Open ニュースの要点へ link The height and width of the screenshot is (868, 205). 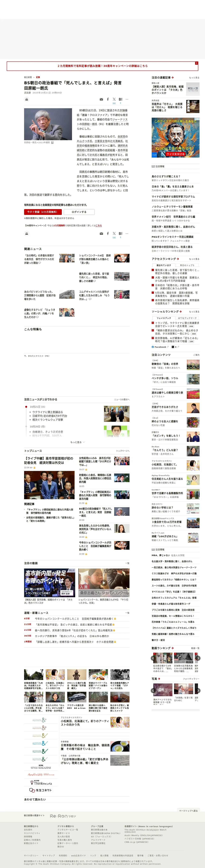122,399
